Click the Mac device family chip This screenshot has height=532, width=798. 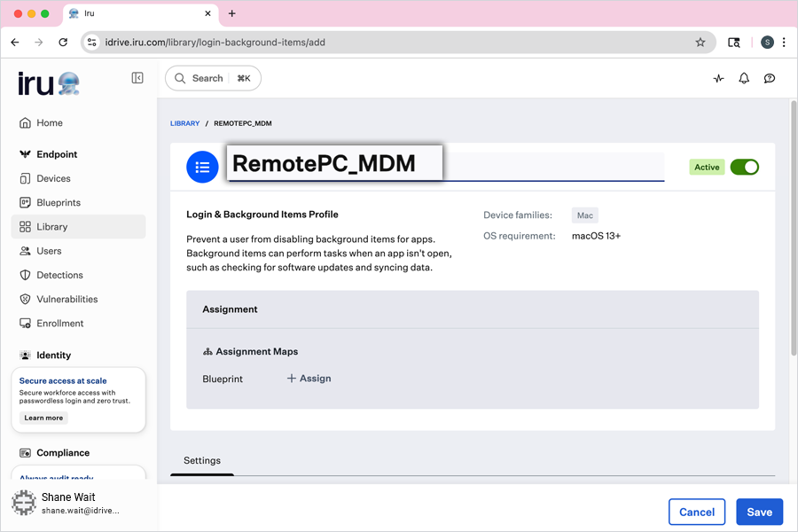[x=584, y=215]
